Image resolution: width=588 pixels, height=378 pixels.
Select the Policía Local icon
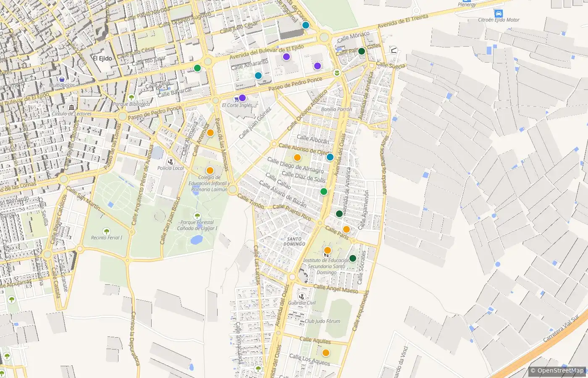click(171, 162)
